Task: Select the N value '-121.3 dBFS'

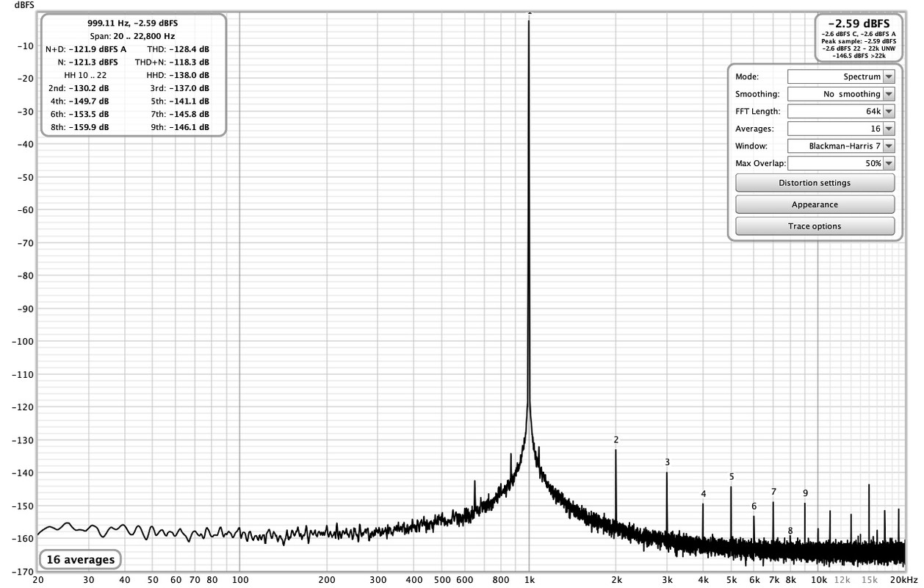Action: (x=93, y=62)
